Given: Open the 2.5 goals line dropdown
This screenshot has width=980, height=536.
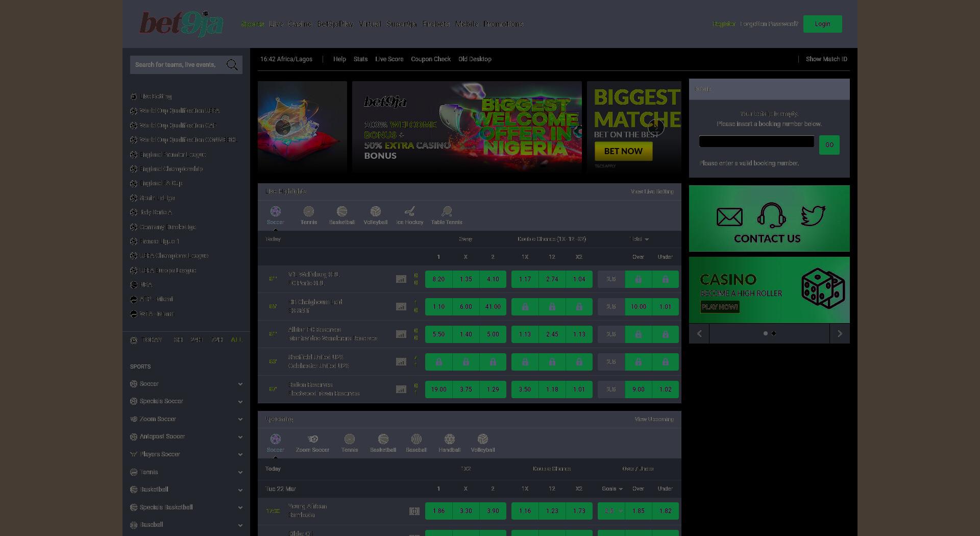Looking at the screenshot, I should [611, 511].
